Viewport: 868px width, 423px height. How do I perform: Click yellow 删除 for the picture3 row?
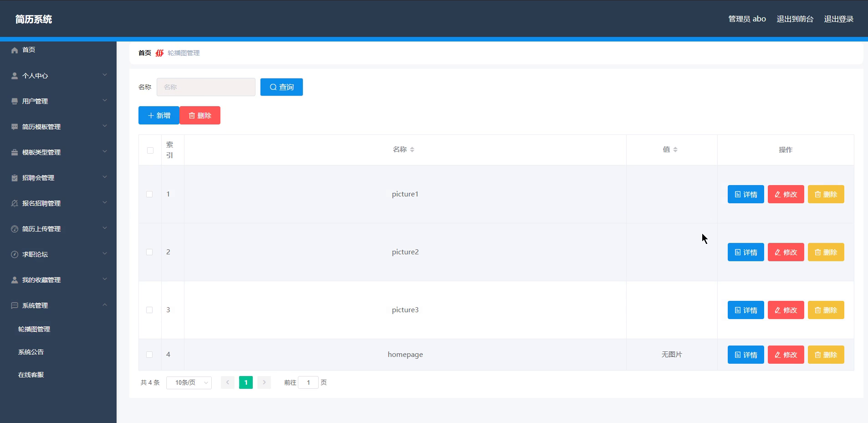[x=826, y=310]
